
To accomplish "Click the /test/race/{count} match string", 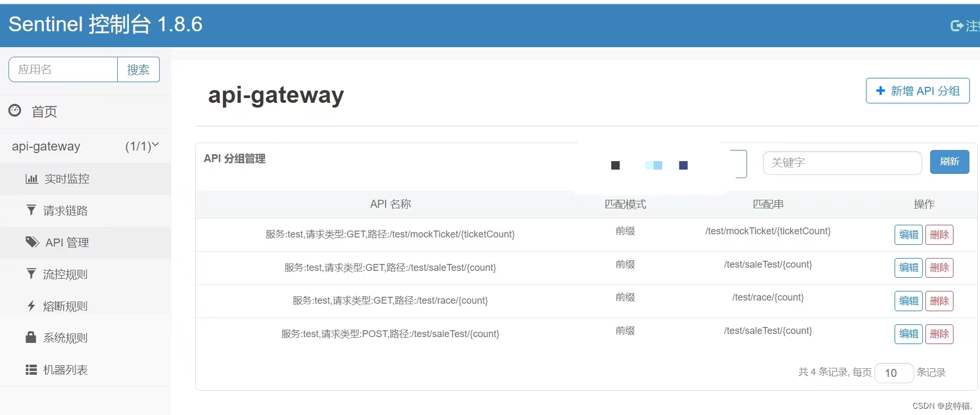I will [x=768, y=297].
